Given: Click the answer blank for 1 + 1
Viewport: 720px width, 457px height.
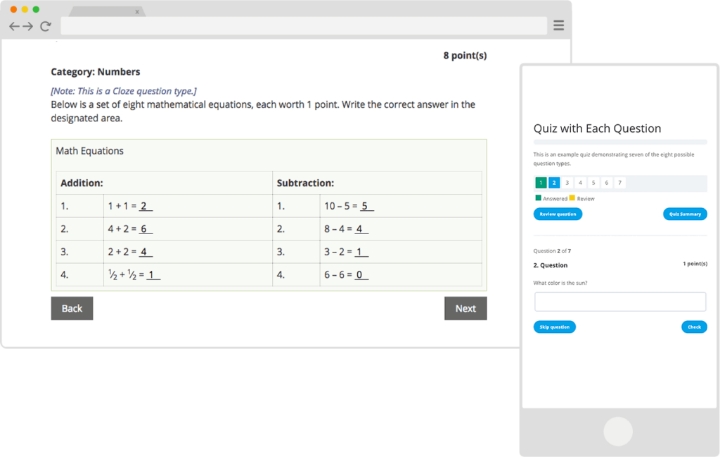Looking at the screenshot, I should tap(146, 206).
